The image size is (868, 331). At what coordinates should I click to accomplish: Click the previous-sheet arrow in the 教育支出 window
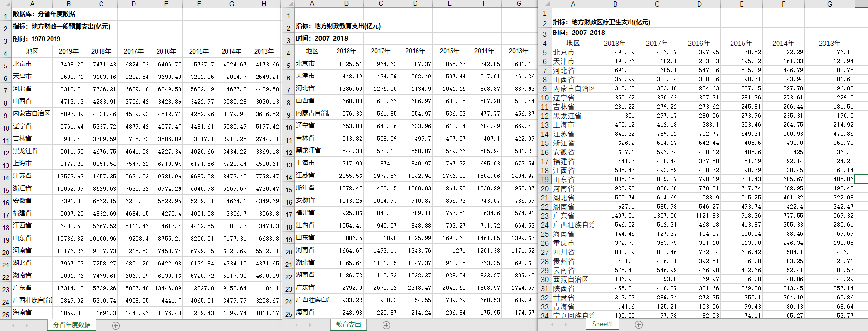click(x=296, y=325)
